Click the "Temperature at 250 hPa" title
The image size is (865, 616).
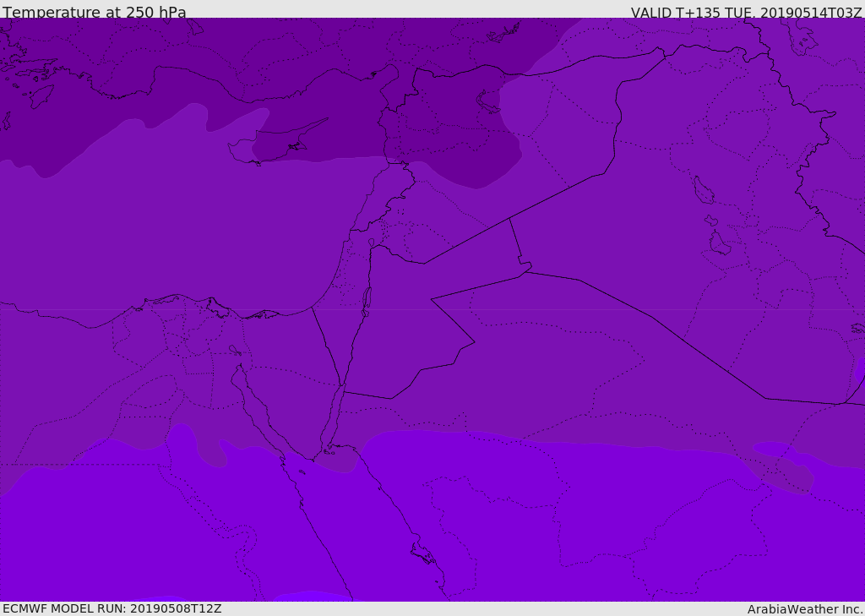[94, 13]
